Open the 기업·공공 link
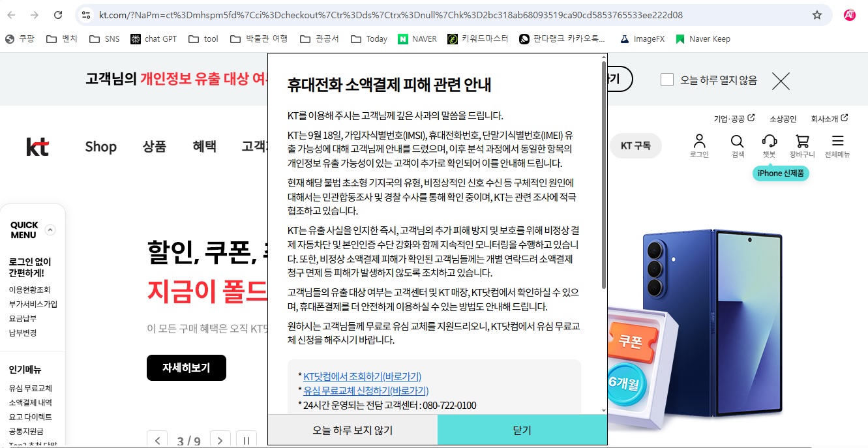Image resolution: width=868 pixels, height=448 pixels. pyautogui.click(x=734, y=119)
